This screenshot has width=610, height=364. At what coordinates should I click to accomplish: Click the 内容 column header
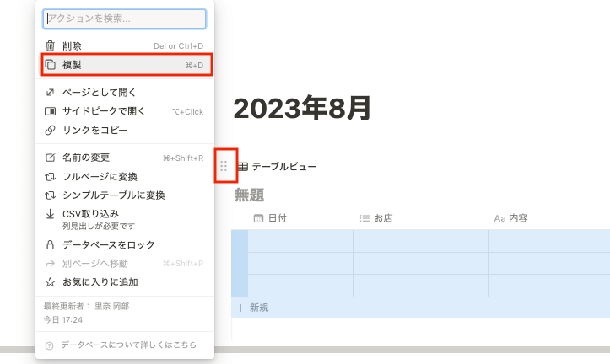pos(518,218)
